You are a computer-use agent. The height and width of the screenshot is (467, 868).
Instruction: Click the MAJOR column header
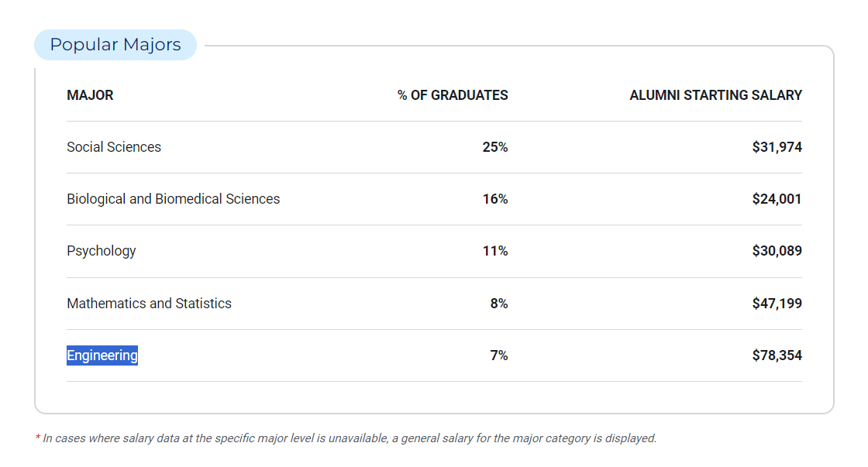[90, 95]
